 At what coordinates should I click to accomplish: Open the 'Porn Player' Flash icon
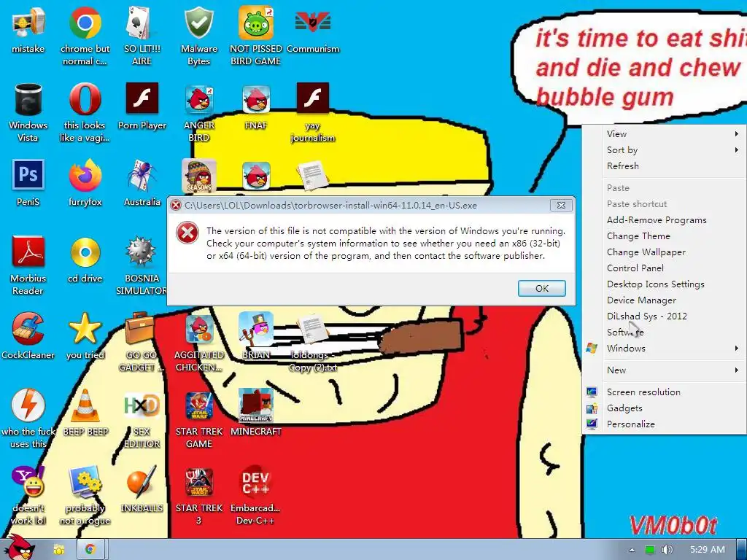pyautogui.click(x=142, y=106)
